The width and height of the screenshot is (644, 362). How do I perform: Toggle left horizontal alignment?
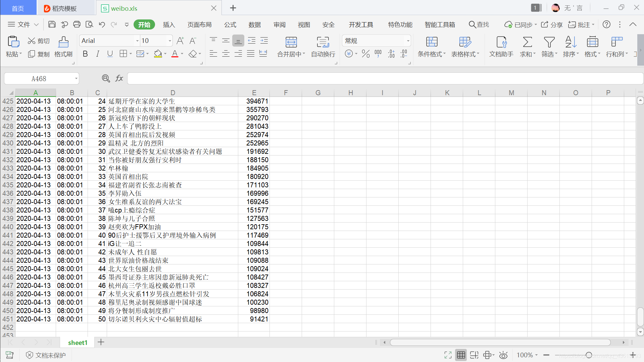click(213, 54)
